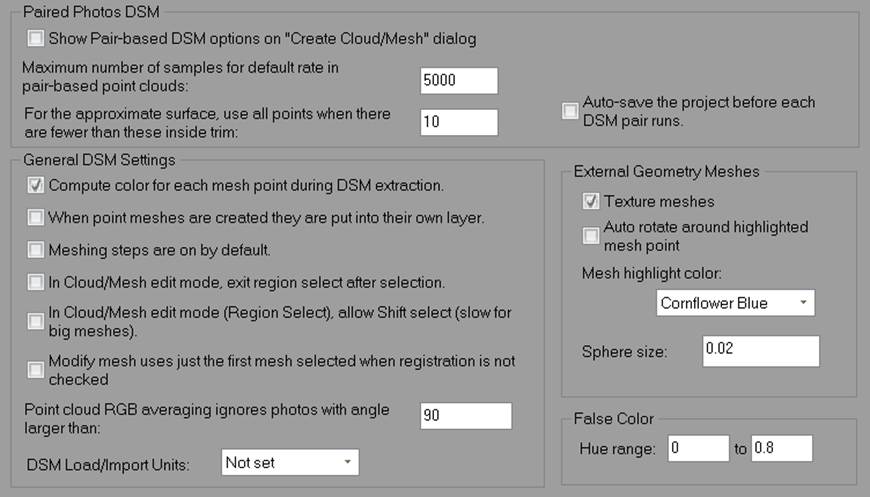Screen dimensions: 870x497
Task: Toggle Auto-save the project before DSM pair runs
Action: (x=570, y=111)
